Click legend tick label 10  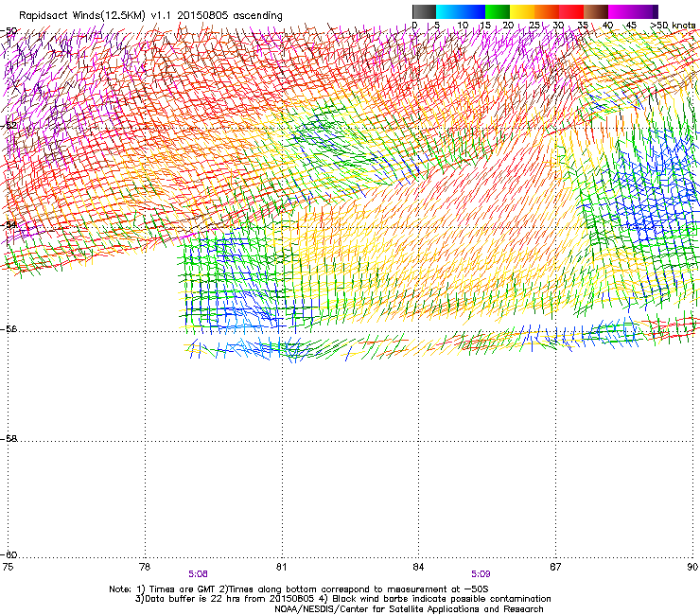[463, 26]
